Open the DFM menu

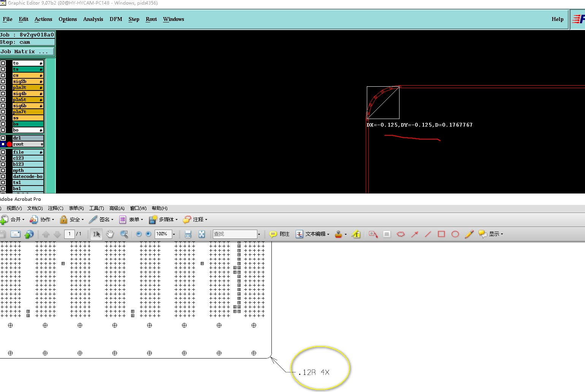coord(116,19)
